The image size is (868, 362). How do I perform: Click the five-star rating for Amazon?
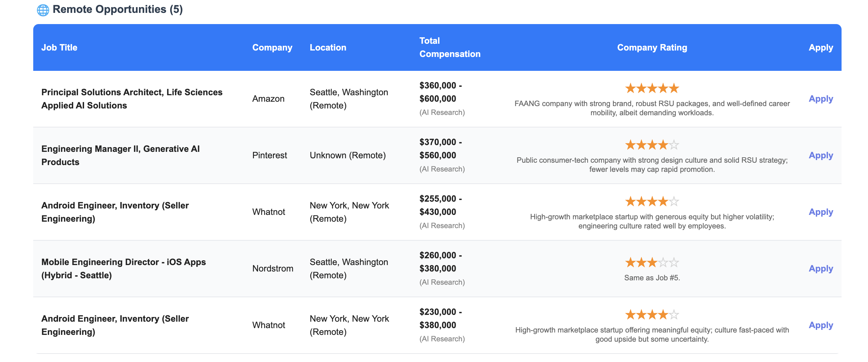pos(652,88)
